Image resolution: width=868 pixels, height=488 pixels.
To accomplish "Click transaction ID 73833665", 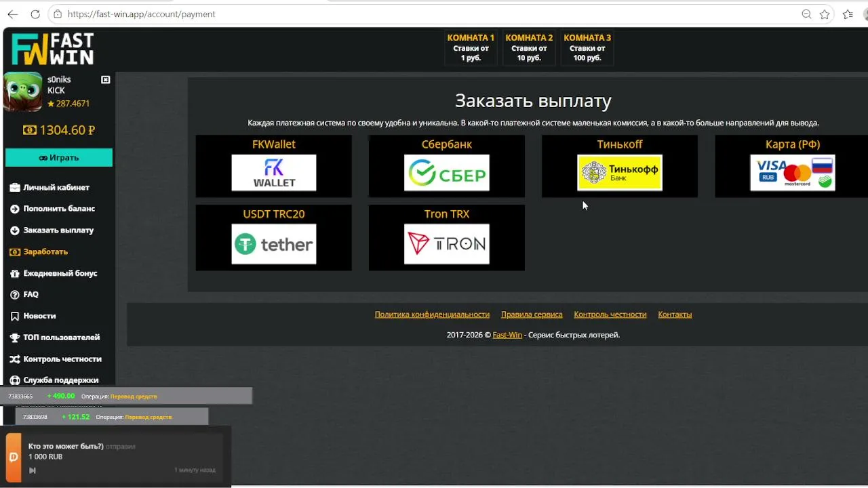I will click(20, 396).
